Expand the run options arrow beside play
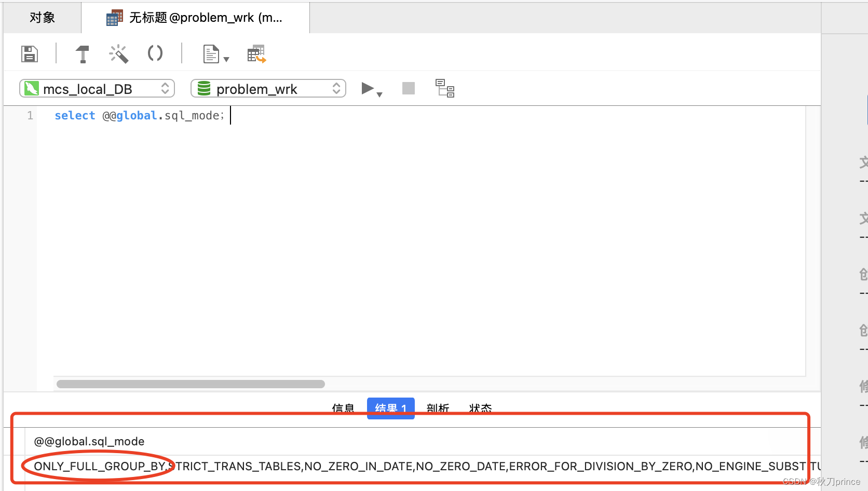Image resolution: width=868 pixels, height=491 pixels. 380,94
